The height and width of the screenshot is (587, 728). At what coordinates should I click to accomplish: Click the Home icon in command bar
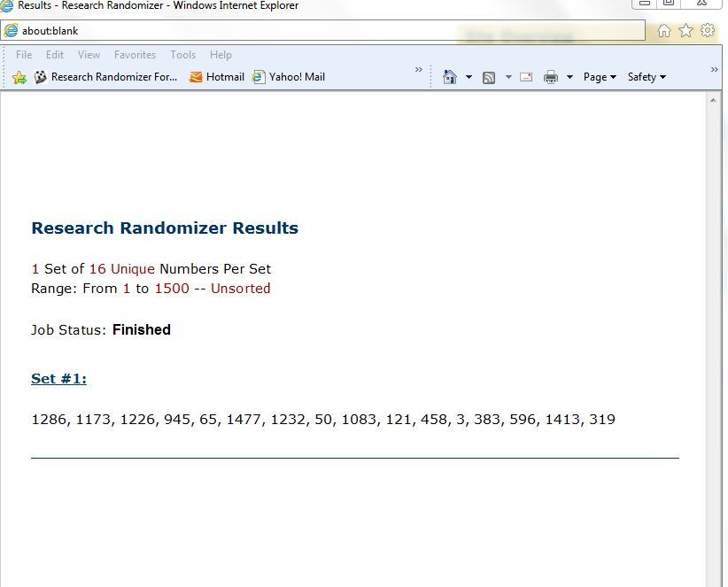[x=450, y=77]
